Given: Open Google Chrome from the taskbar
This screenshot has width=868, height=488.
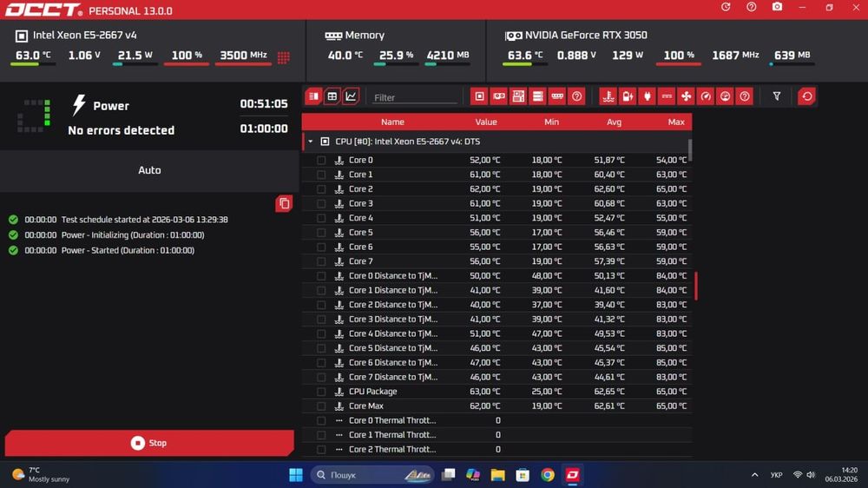Looking at the screenshot, I should (x=548, y=475).
